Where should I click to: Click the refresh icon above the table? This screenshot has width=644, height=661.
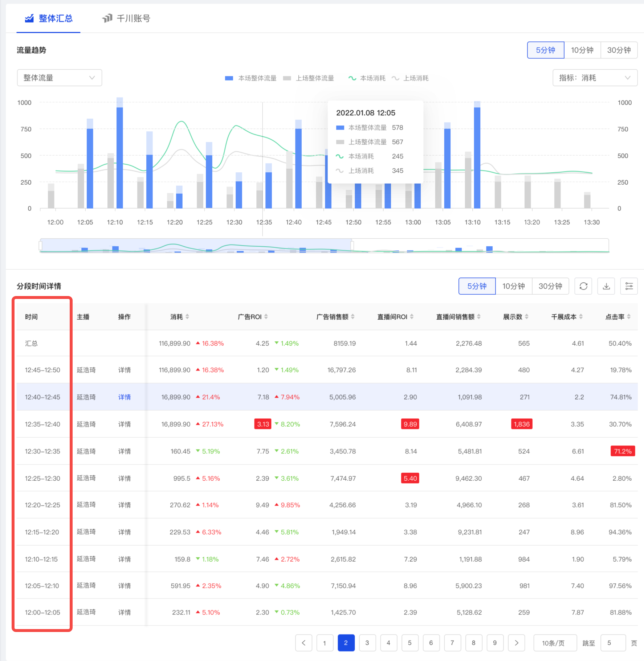point(583,286)
